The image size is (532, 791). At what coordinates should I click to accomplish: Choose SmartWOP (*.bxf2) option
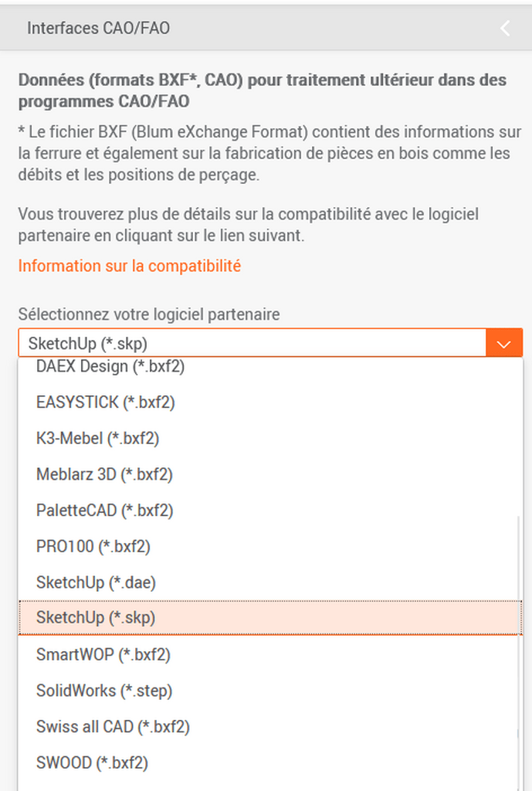tap(103, 654)
